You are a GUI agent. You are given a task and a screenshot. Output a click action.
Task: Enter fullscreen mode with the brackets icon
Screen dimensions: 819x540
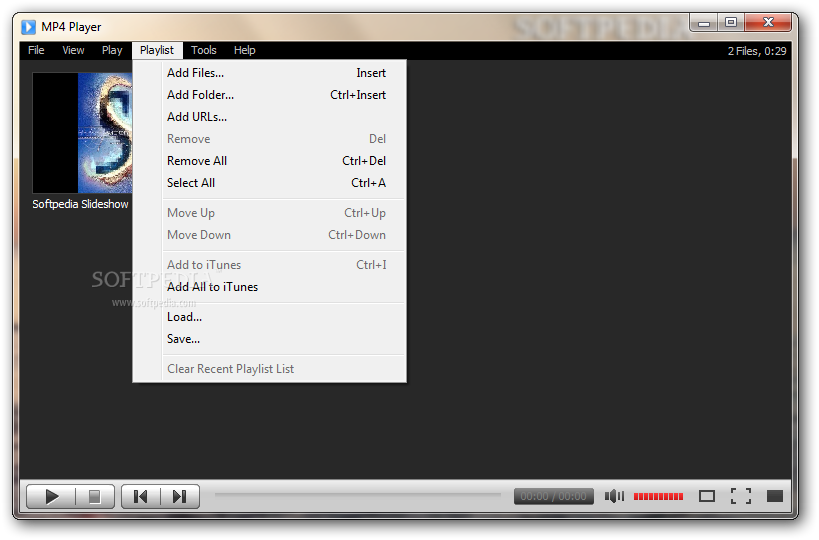coord(741,496)
